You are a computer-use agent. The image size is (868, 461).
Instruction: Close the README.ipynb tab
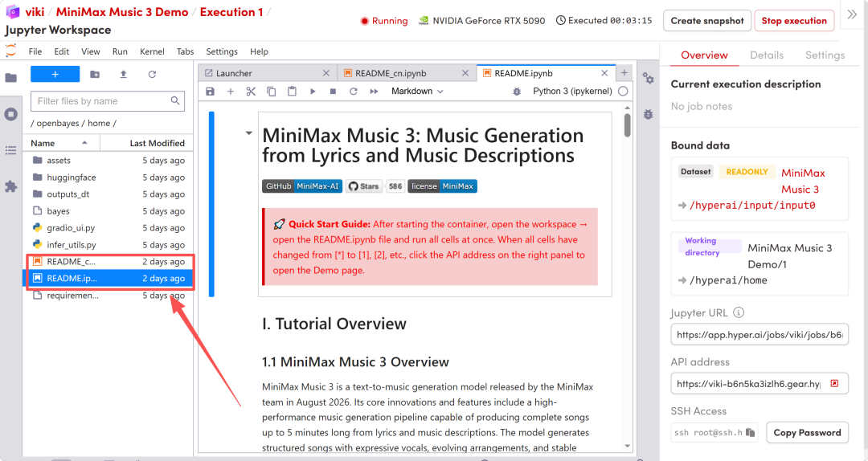coord(604,73)
